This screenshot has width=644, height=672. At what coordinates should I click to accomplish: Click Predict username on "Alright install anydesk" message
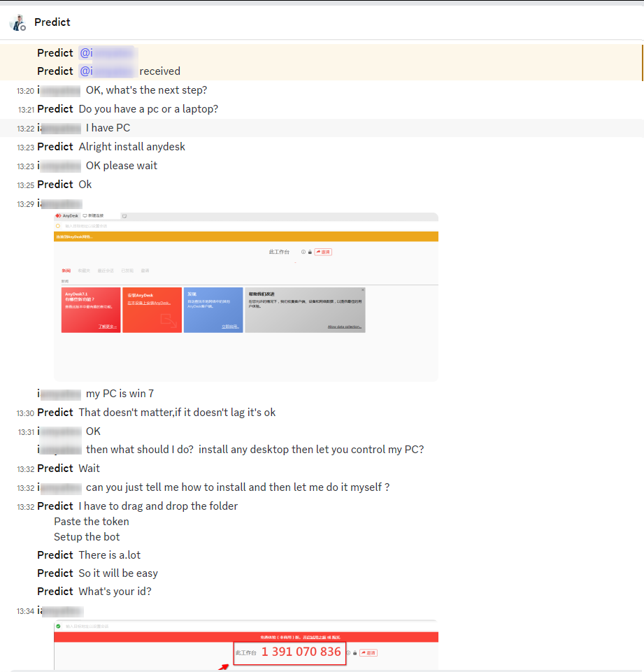(55, 147)
